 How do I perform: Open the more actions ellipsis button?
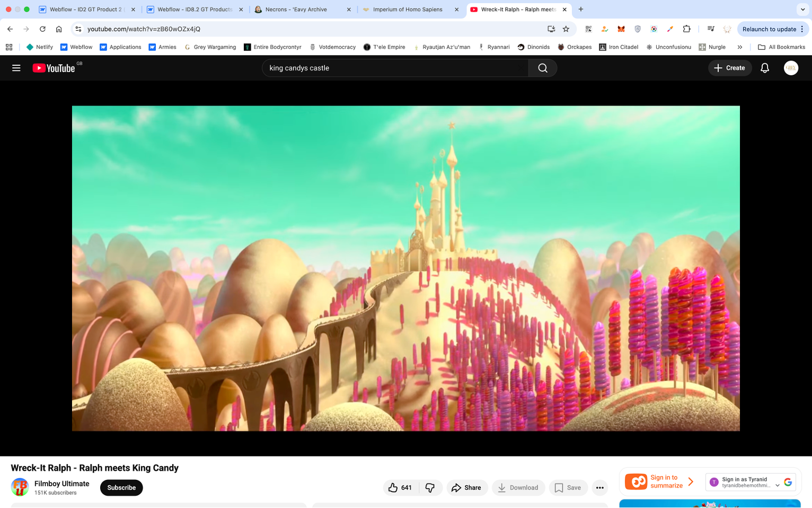pyautogui.click(x=600, y=488)
